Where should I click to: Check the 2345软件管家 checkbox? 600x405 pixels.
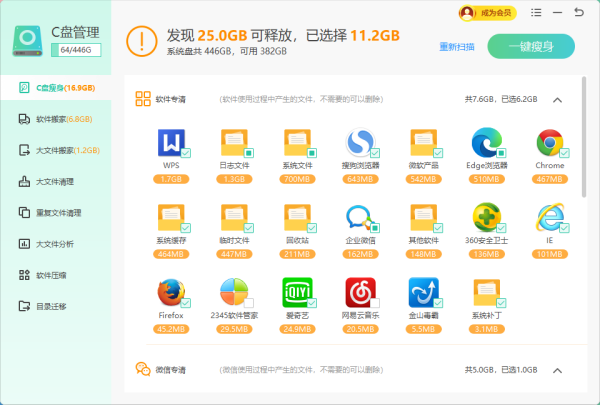(x=249, y=303)
